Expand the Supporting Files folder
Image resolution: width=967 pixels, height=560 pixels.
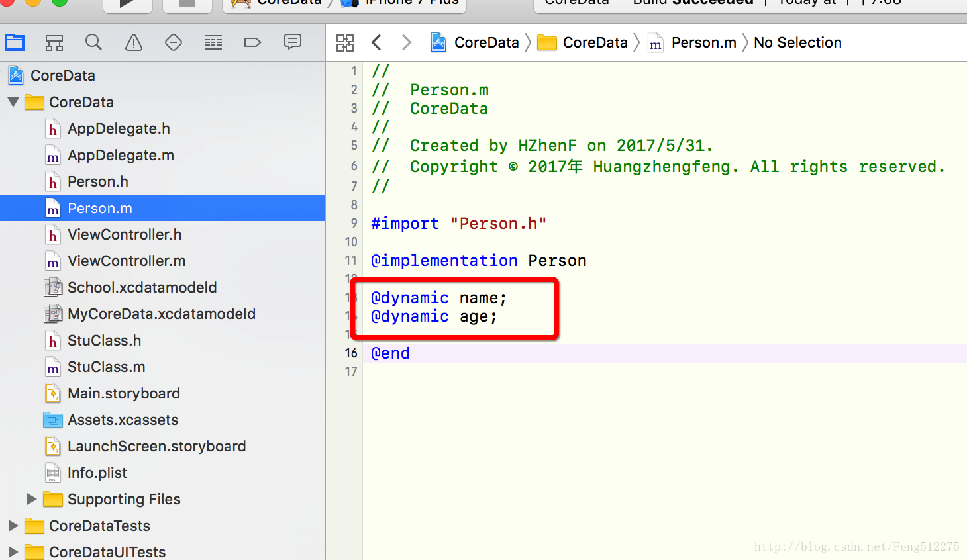(x=31, y=499)
